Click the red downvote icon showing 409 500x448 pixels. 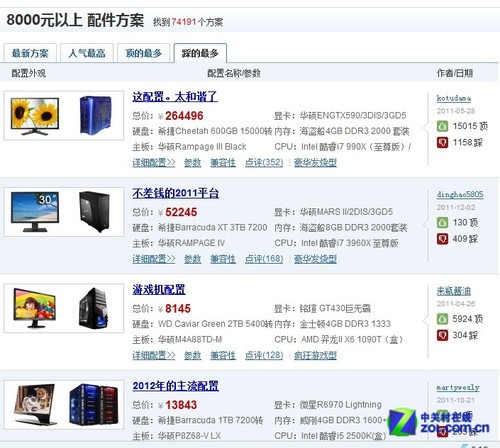pos(442,239)
